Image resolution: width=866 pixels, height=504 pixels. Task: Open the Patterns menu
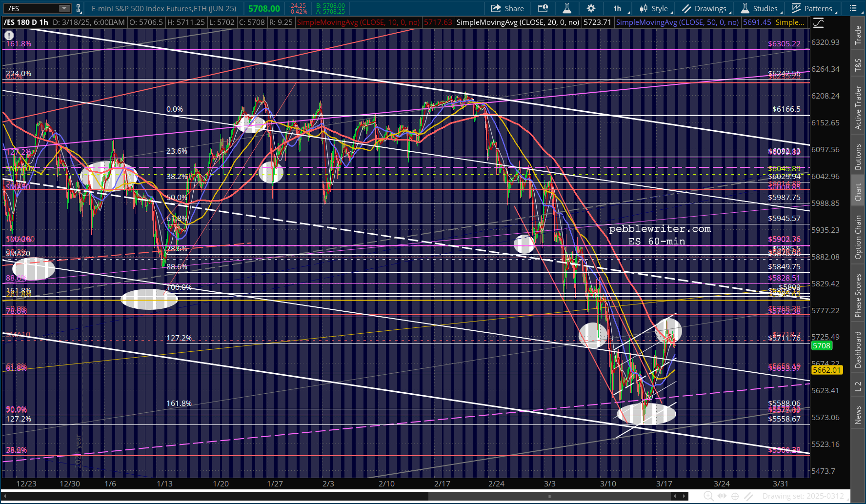click(x=812, y=8)
